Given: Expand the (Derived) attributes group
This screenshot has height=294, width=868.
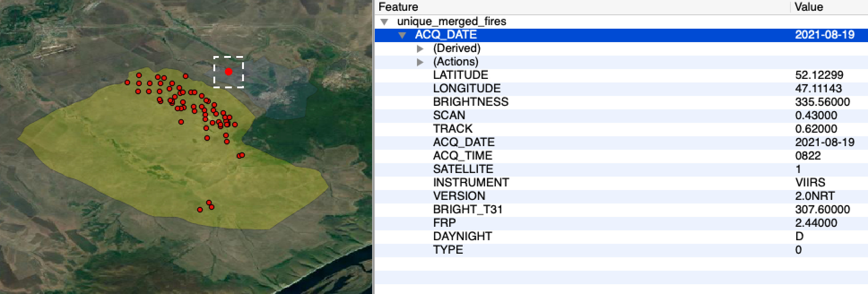Looking at the screenshot, I should (x=420, y=48).
